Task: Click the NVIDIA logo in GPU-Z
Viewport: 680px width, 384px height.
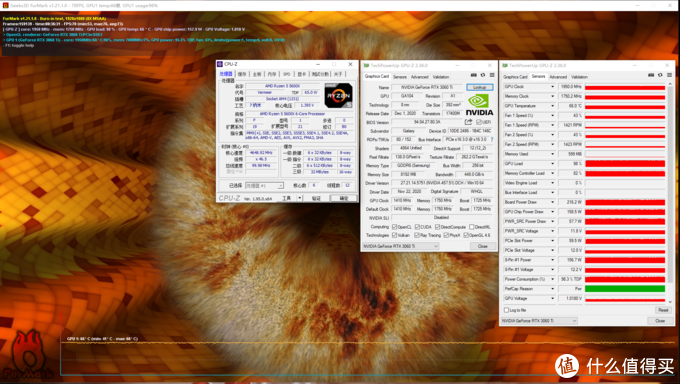Action: (479, 105)
